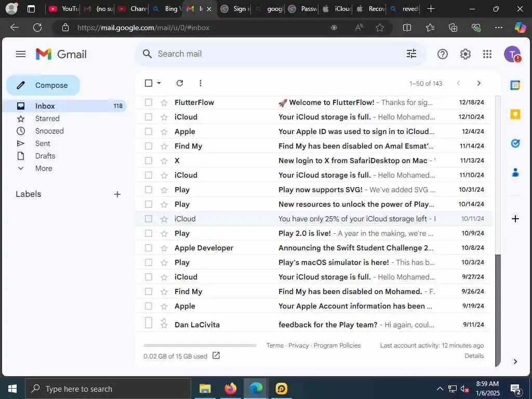Image resolution: width=532 pixels, height=399 pixels.
Task: Open the Sent folder
Action: tap(43, 143)
